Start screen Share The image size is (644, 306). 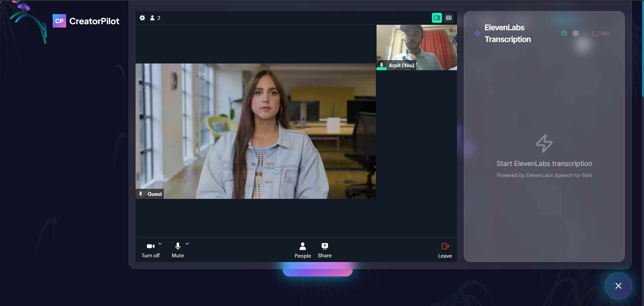pyautogui.click(x=325, y=251)
